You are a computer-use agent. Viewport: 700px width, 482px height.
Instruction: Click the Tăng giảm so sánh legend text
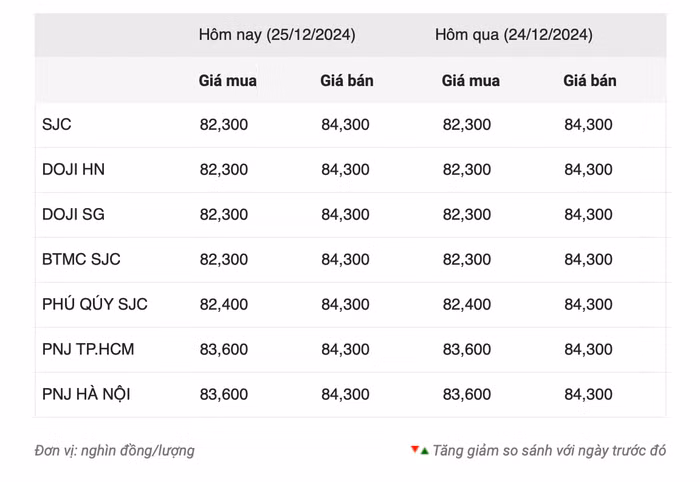click(x=549, y=450)
